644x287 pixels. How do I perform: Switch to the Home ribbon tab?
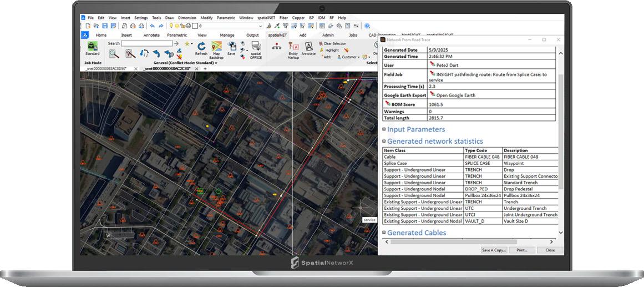pyautogui.click(x=101, y=36)
